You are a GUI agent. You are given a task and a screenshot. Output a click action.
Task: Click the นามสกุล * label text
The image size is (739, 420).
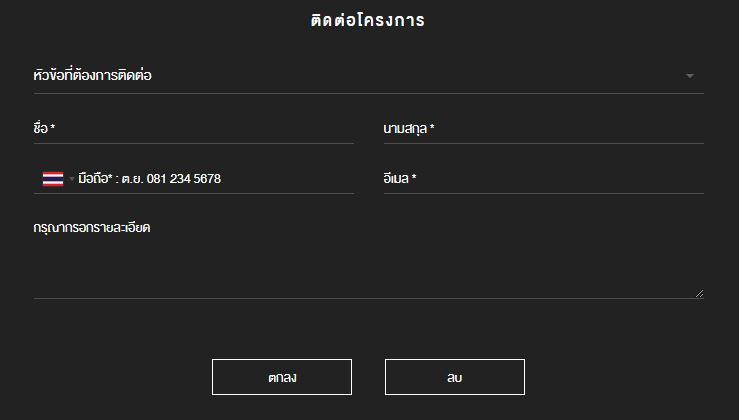coord(408,129)
